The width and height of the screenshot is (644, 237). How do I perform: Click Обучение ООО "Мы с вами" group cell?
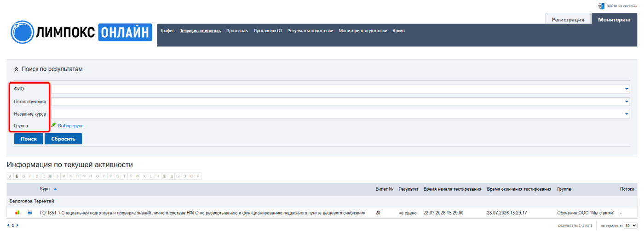[586, 213]
